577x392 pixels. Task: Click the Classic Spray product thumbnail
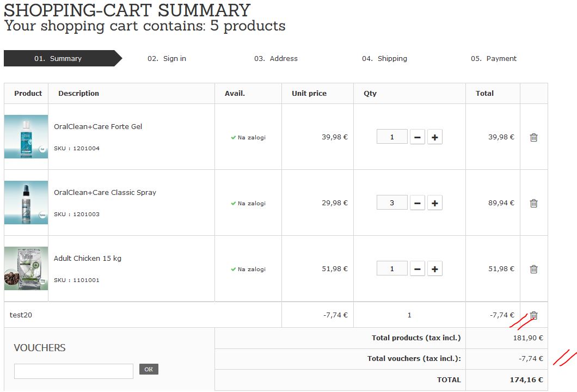tap(26, 203)
